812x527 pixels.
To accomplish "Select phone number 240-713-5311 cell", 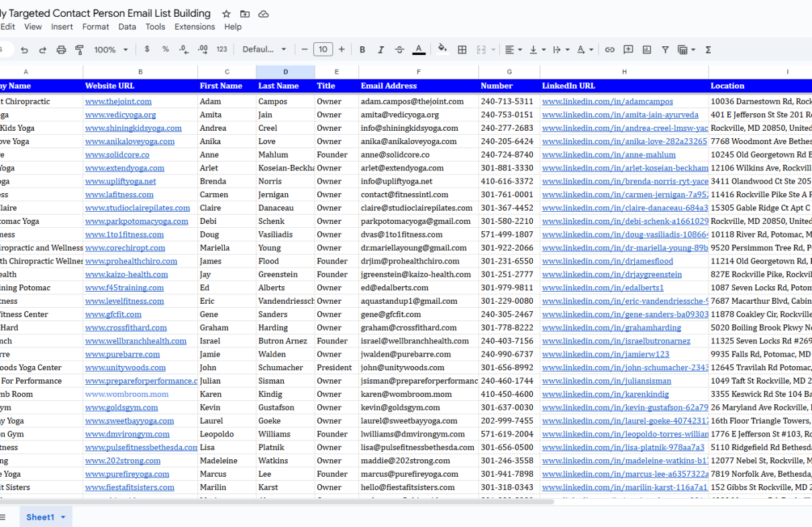I will 509,101.
